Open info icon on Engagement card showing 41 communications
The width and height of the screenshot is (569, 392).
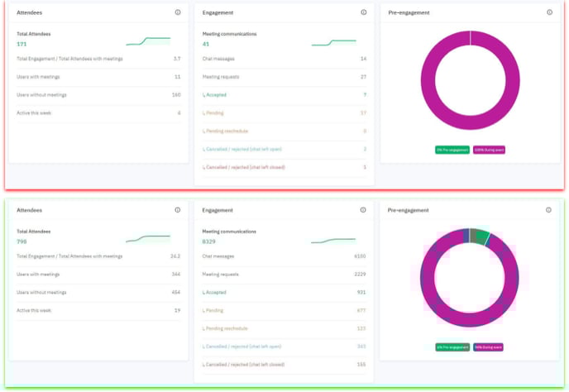pyautogui.click(x=364, y=12)
